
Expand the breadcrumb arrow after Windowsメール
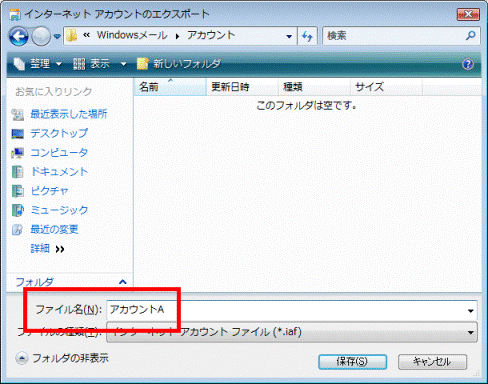177,36
